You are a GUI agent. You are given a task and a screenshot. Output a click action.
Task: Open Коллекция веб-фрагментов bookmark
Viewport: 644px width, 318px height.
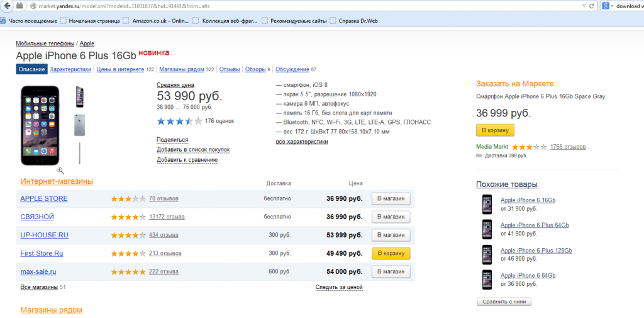point(226,21)
